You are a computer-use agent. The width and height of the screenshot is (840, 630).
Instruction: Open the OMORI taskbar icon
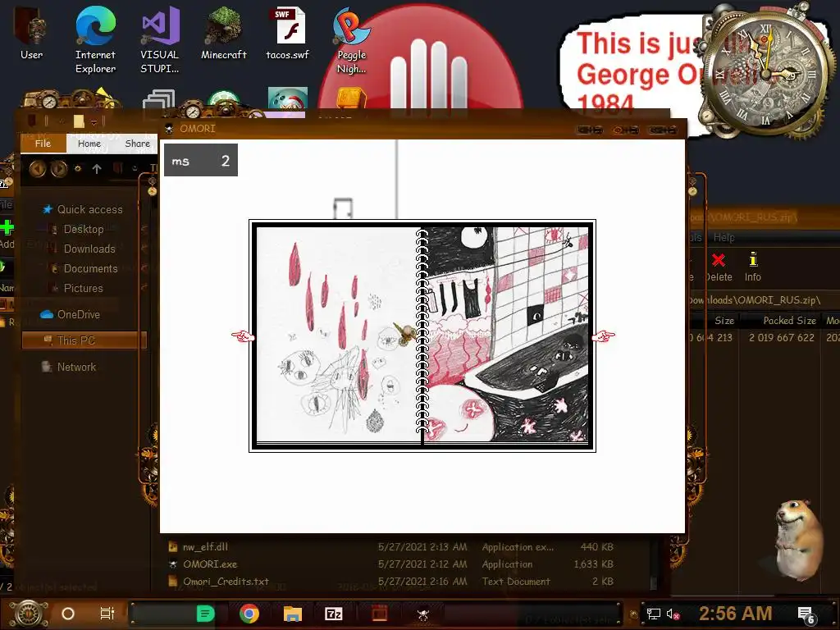422,614
